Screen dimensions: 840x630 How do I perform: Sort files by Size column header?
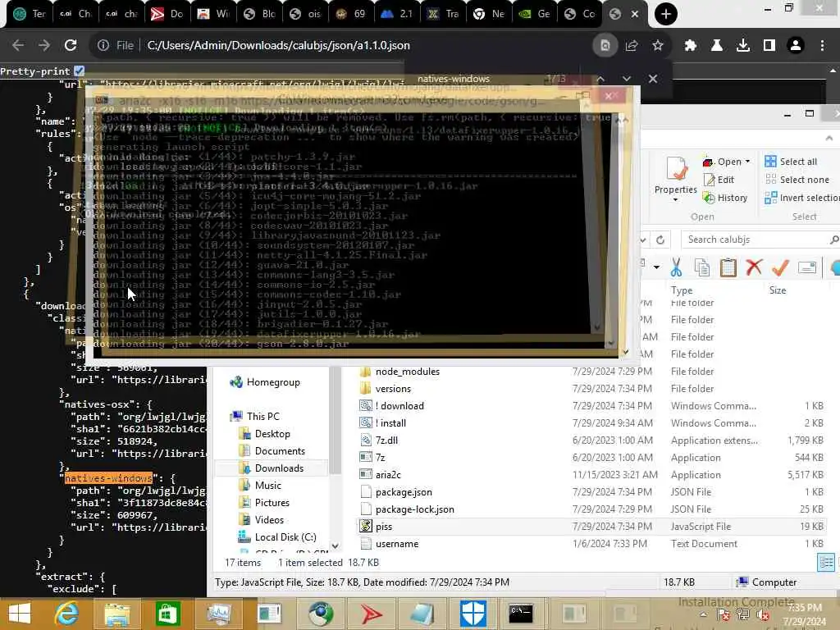point(778,290)
